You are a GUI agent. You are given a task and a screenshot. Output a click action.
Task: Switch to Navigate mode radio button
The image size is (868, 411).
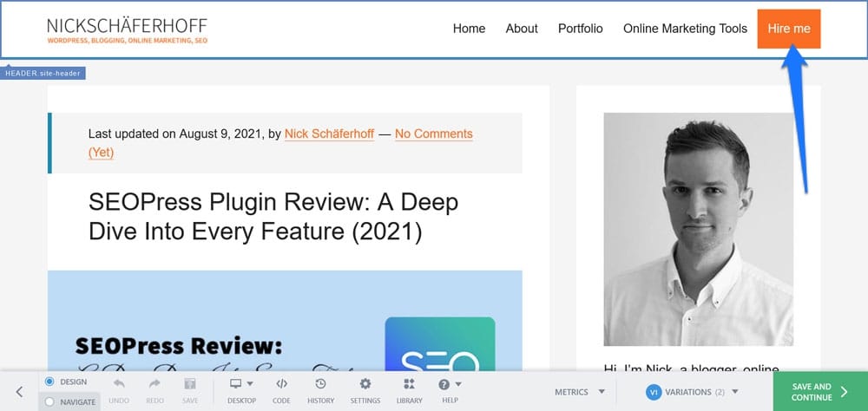[49, 401]
